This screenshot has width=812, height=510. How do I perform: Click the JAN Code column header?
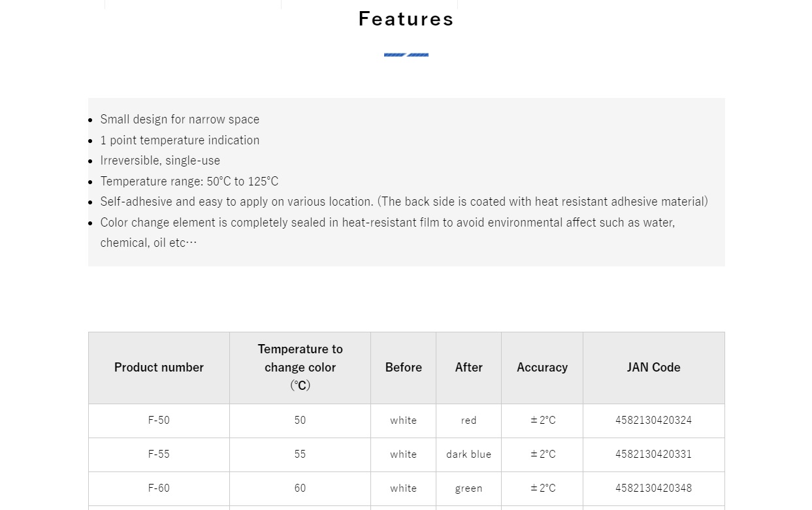point(654,368)
